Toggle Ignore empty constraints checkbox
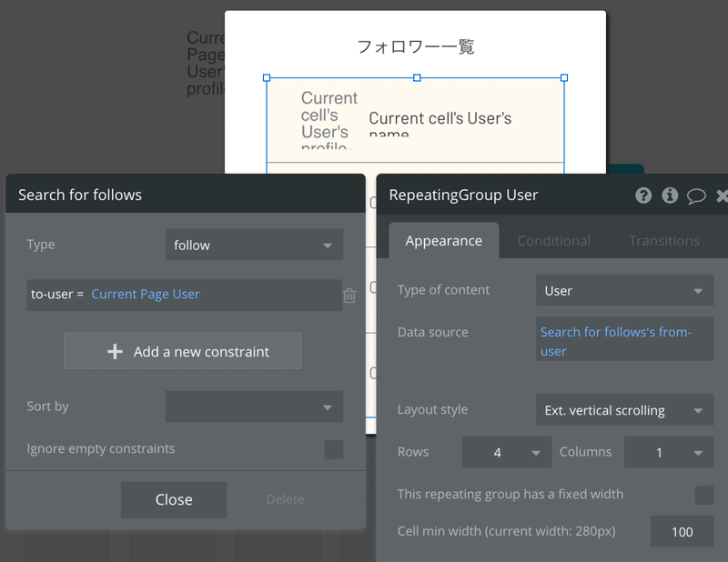Viewport: 728px width, 562px height. [333, 449]
